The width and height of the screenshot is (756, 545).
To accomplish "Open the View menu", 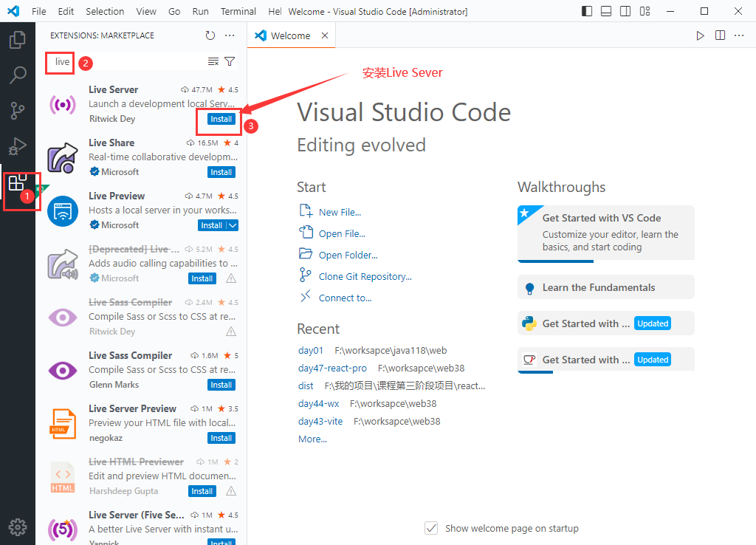I will pos(146,11).
